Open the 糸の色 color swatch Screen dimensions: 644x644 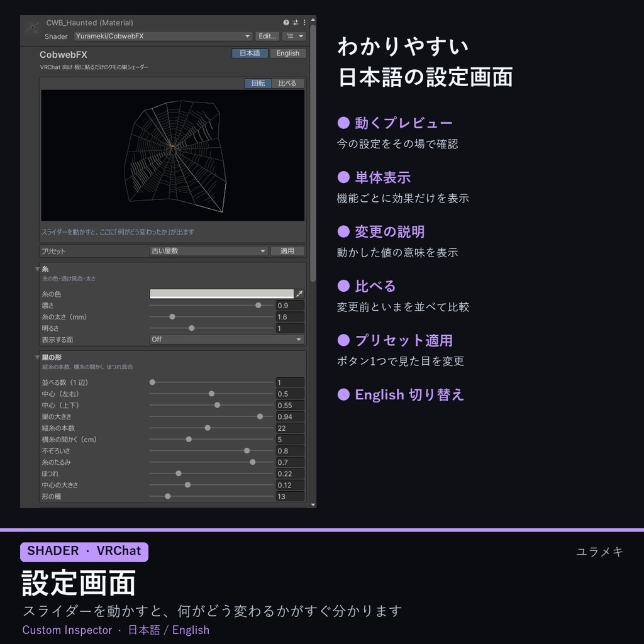[x=222, y=294]
